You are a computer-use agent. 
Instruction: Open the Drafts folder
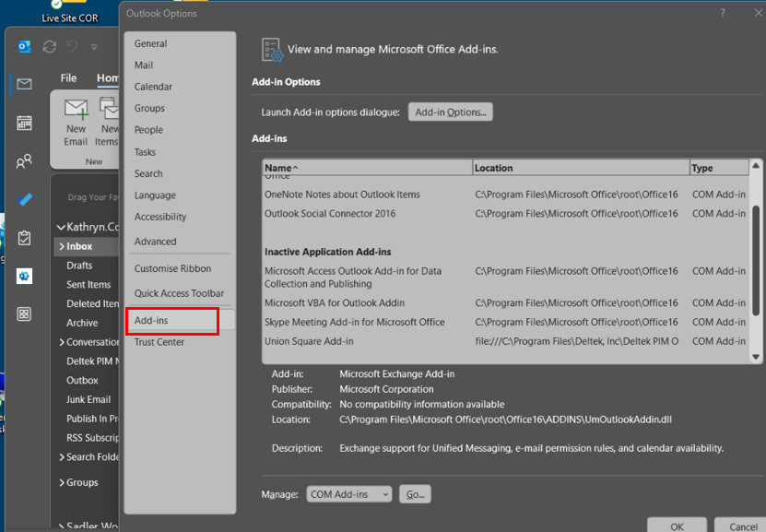click(79, 266)
